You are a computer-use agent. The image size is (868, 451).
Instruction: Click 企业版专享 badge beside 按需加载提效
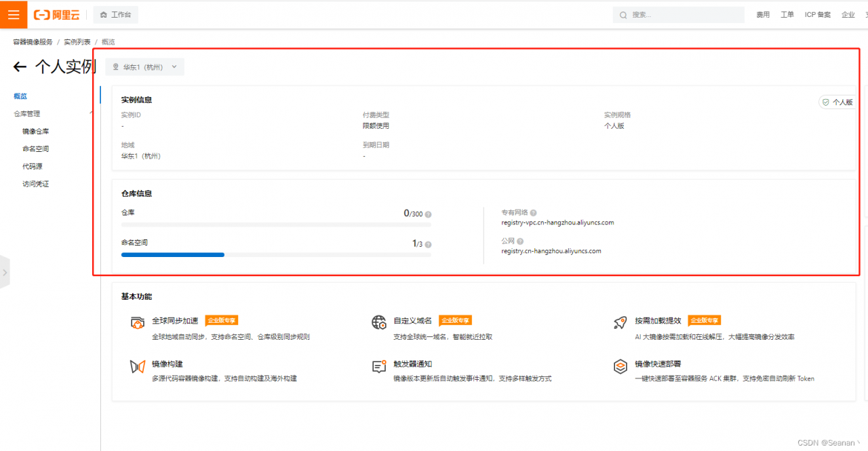coord(705,320)
